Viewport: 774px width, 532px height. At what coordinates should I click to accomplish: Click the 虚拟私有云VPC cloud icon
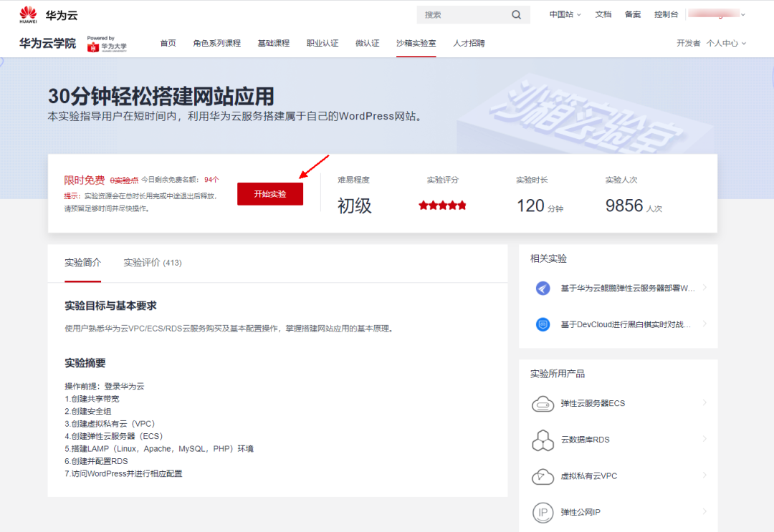pos(543,476)
